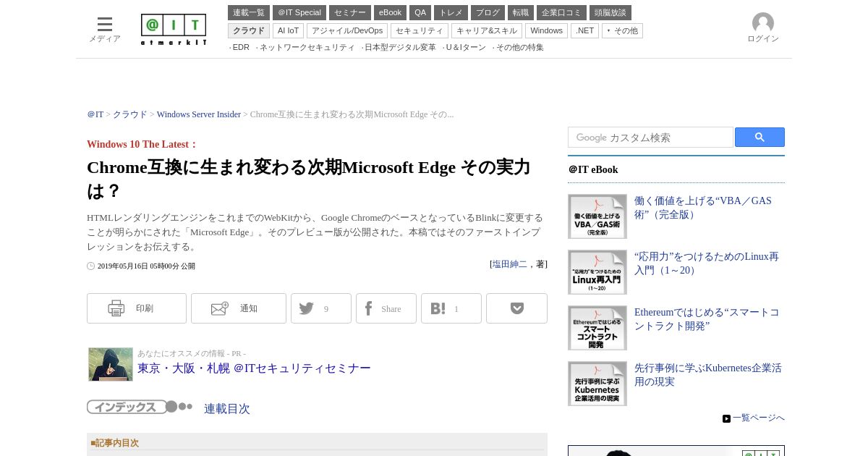Select the アジャイル/DevOps category
The image size is (868, 456).
(347, 30)
